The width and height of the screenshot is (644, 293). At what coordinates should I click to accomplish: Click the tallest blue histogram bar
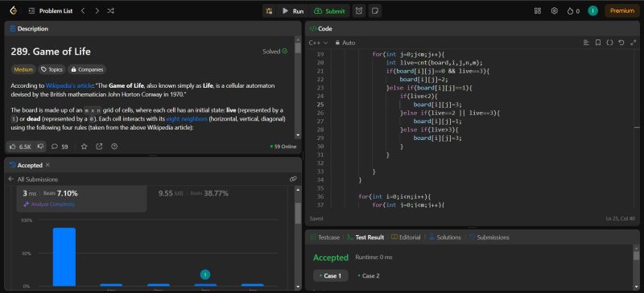[64, 257]
